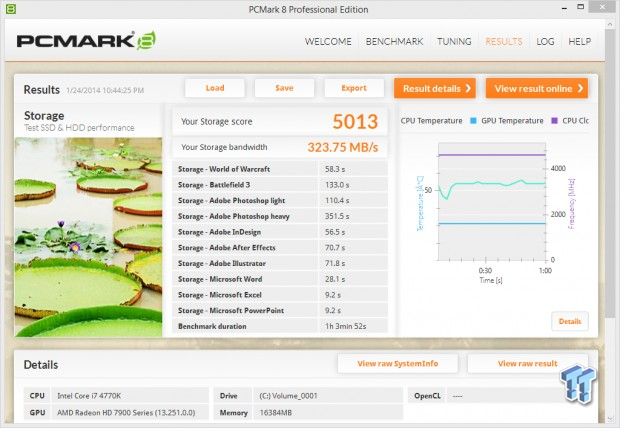Open Result details
This screenshot has width=620, height=428.
[435, 88]
